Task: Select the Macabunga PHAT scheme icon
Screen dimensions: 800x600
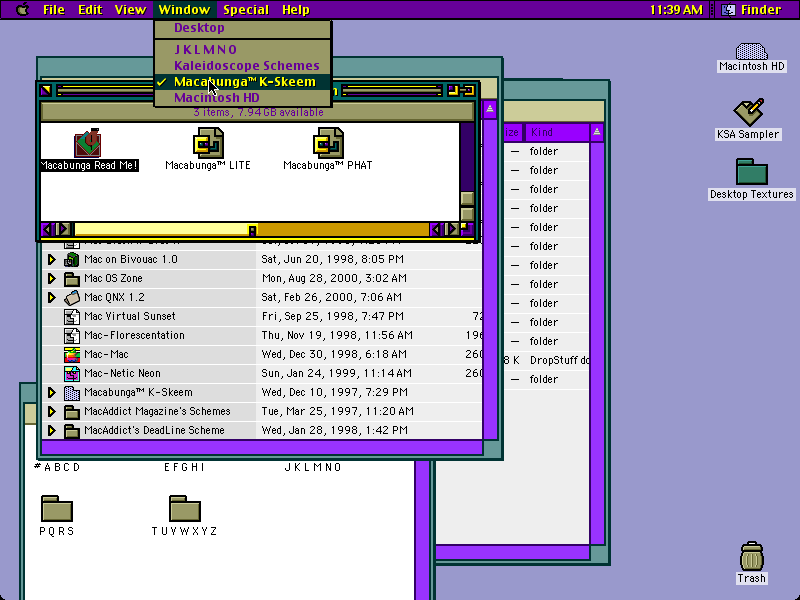Action: 328,143
